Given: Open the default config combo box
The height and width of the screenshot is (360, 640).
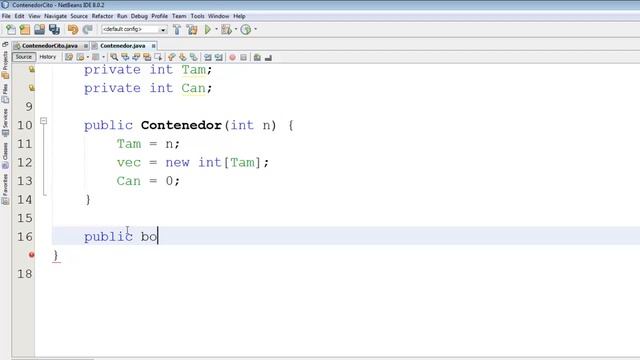Looking at the screenshot, I should tap(134, 29).
